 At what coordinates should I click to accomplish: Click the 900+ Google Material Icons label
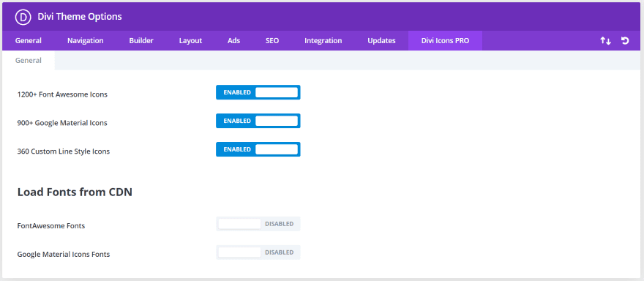pos(62,123)
